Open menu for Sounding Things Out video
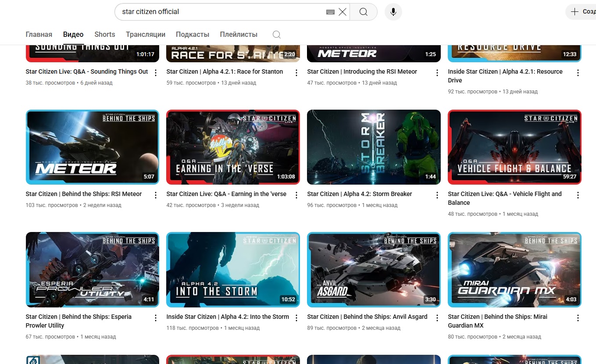 tap(156, 73)
